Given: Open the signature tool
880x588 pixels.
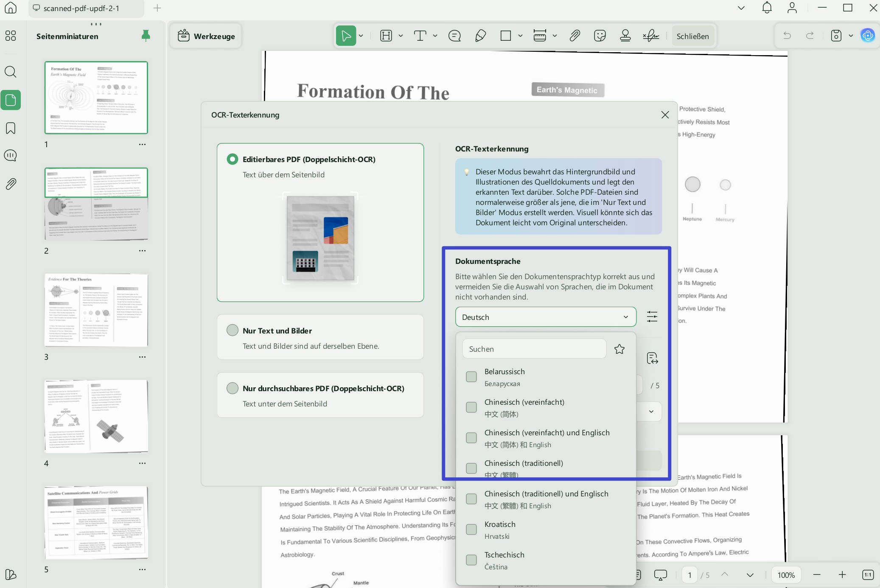Looking at the screenshot, I should pyautogui.click(x=651, y=36).
